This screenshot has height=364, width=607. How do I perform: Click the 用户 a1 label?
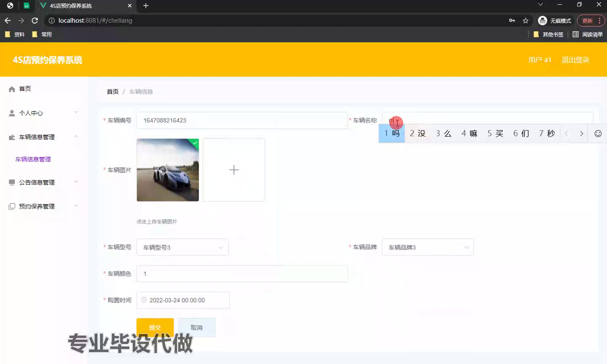pyautogui.click(x=540, y=60)
